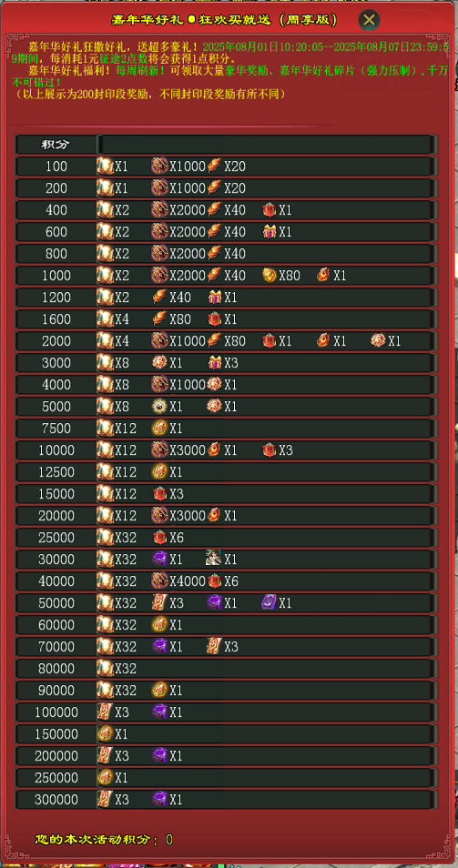Click the current event points value
Image resolution: width=458 pixels, height=868 pixels.
click(169, 840)
